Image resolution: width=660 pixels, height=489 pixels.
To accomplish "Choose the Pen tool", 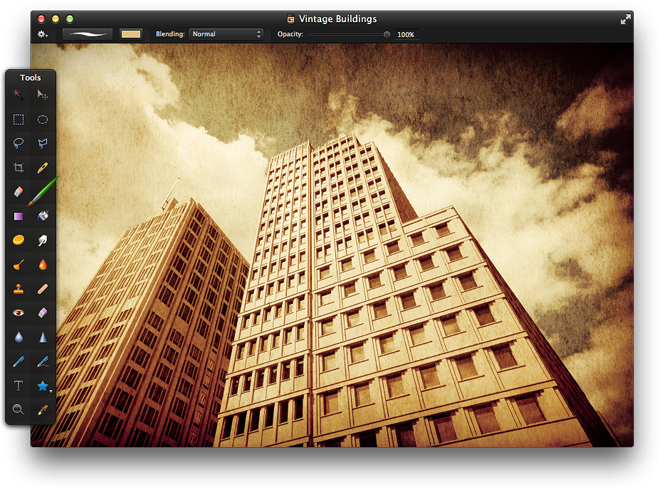I will point(18,361).
